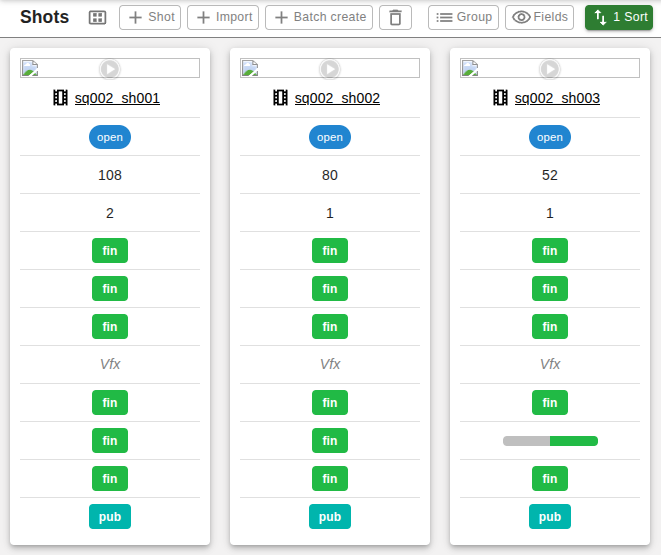Screen dimensions: 661x555
Task: Play the sq002_sh003 thumbnail video
Action: pyautogui.click(x=550, y=68)
